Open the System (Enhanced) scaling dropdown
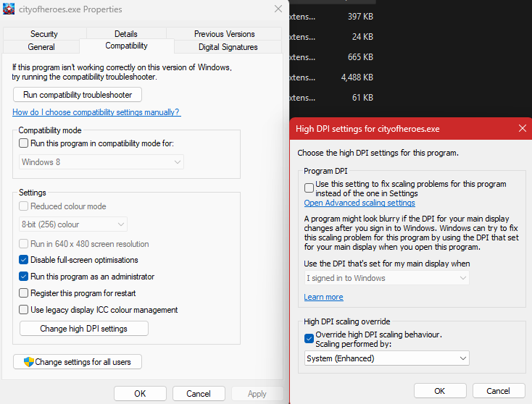The image size is (532, 404). click(386, 358)
